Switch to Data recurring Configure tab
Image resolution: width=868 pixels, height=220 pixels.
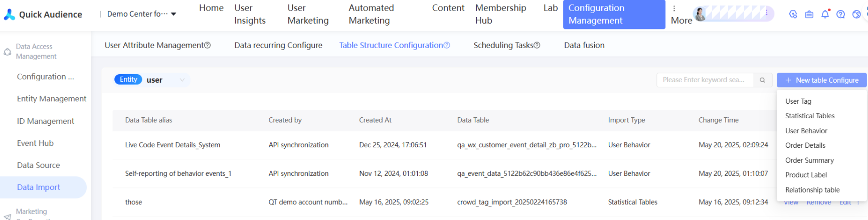point(278,46)
